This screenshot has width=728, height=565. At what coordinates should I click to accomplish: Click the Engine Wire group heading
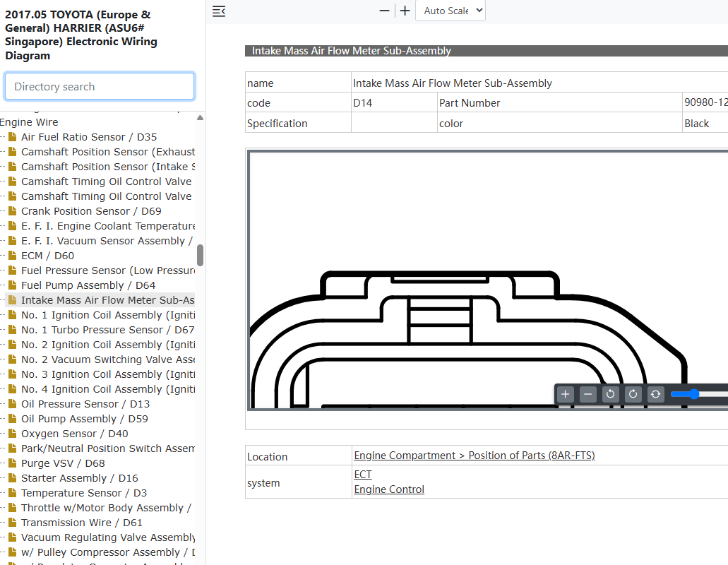pyautogui.click(x=29, y=122)
